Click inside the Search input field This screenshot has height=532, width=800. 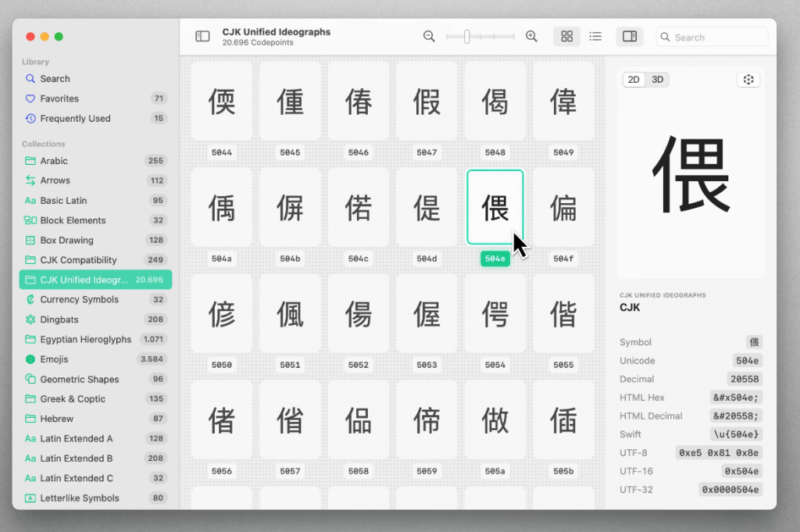712,37
